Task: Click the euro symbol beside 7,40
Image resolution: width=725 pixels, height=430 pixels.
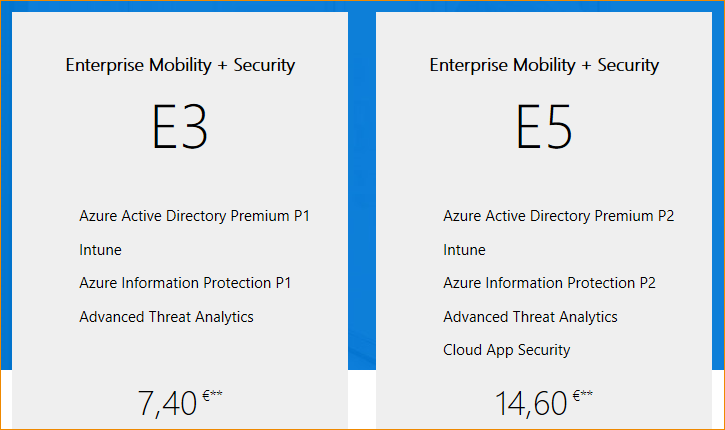Action: tap(206, 396)
